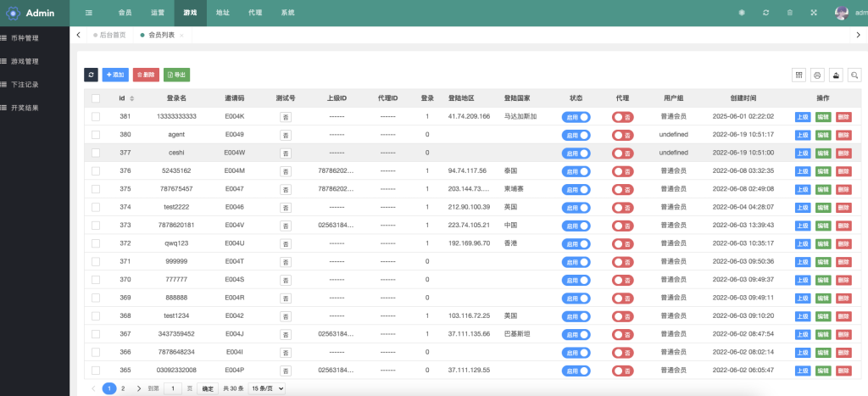
Task: Click the search magnifier icon above table
Action: (854, 75)
